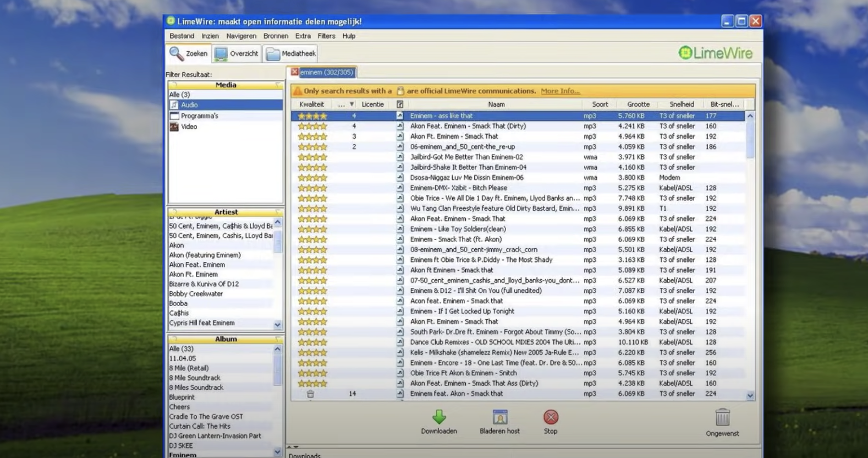Filter by artist Bobby Creekwater
The width and height of the screenshot is (868, 458).
196,293
